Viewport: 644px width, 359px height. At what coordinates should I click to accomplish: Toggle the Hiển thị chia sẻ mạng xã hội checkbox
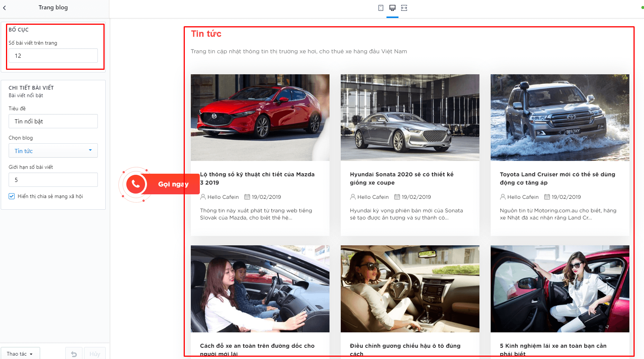(12, 196)
